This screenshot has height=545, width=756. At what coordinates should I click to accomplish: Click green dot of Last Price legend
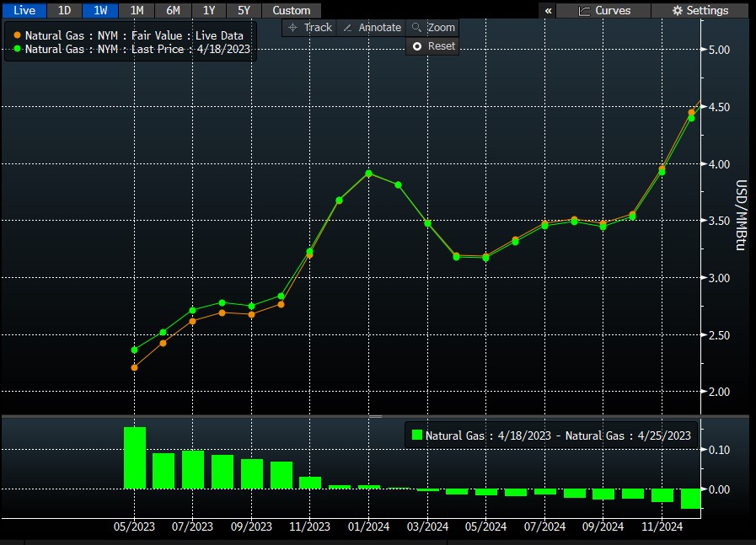coord(17,50)
